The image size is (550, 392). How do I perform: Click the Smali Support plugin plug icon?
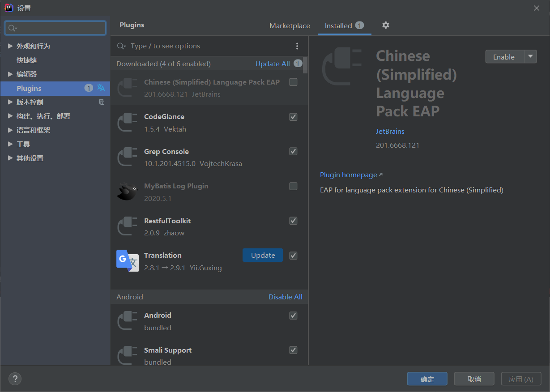(x=127, y=355)
